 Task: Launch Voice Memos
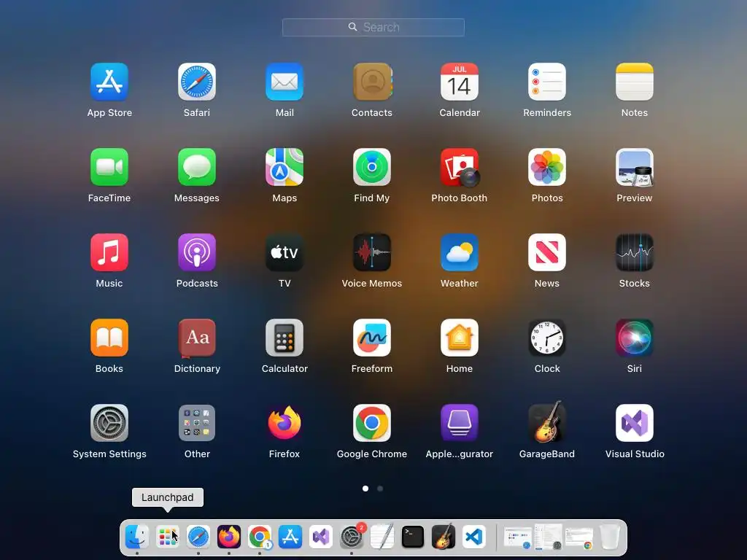pyautogui.click(x=372, y=252)
